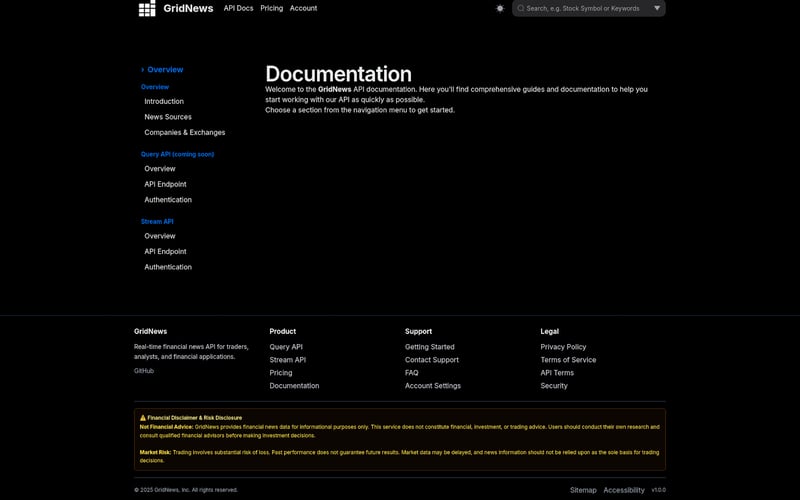Screen dimensions: 800x500
Task: Open Authentication under Stream API
Action: click(x=168, y=267)
